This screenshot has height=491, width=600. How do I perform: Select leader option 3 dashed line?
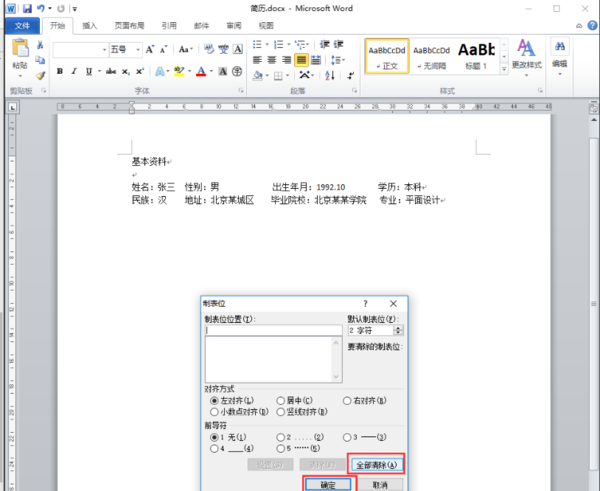[x=347, y=437]
